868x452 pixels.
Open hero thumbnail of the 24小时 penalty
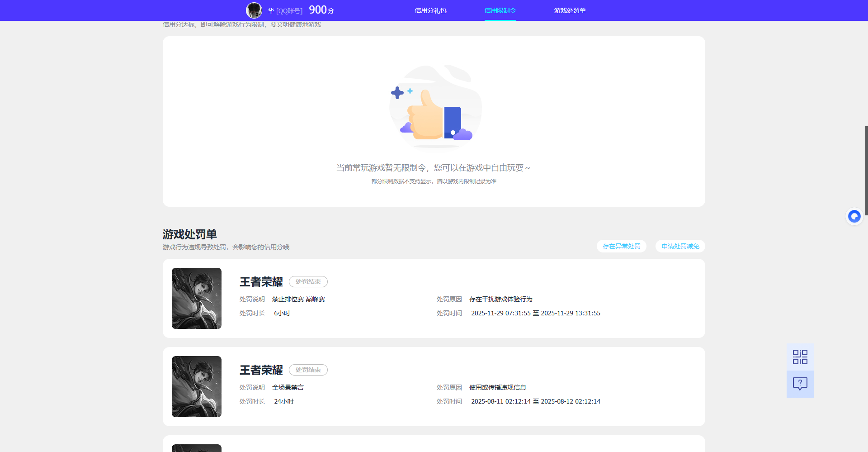(197, 386)
